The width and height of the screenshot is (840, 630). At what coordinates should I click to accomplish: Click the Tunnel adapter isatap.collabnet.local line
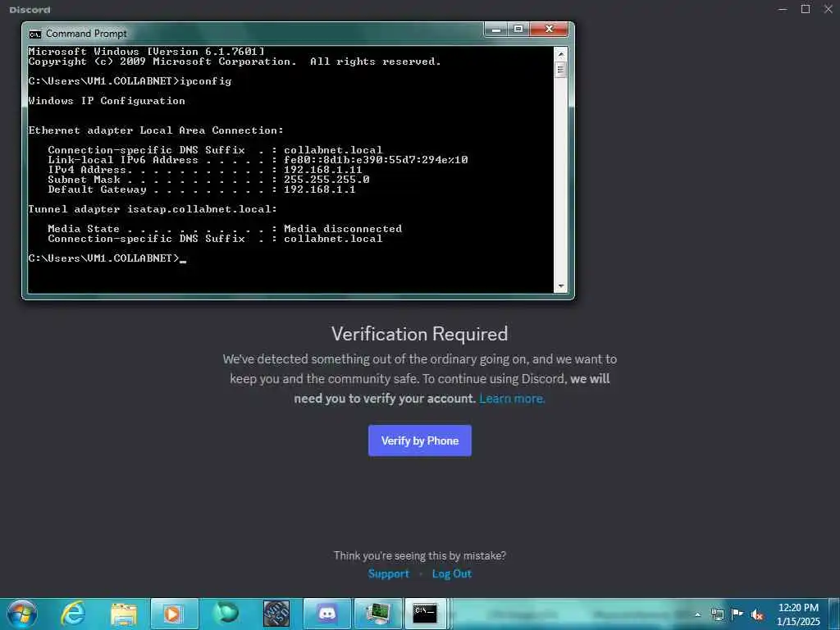coord(153,209)
